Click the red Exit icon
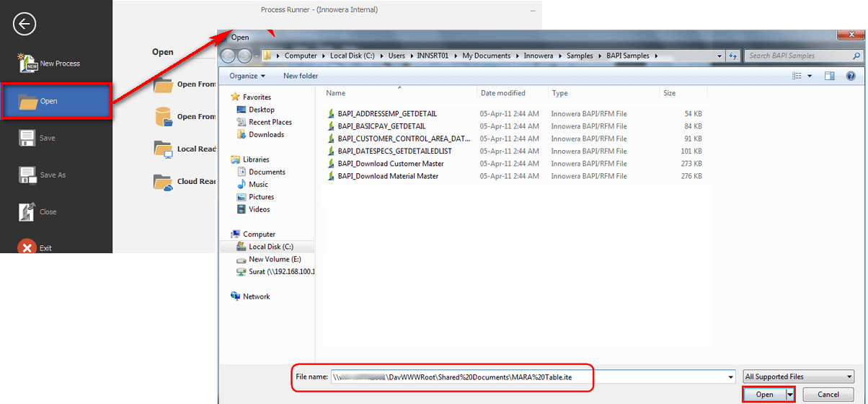Viewport: 868px width, 404px height. tap(27, 247)
